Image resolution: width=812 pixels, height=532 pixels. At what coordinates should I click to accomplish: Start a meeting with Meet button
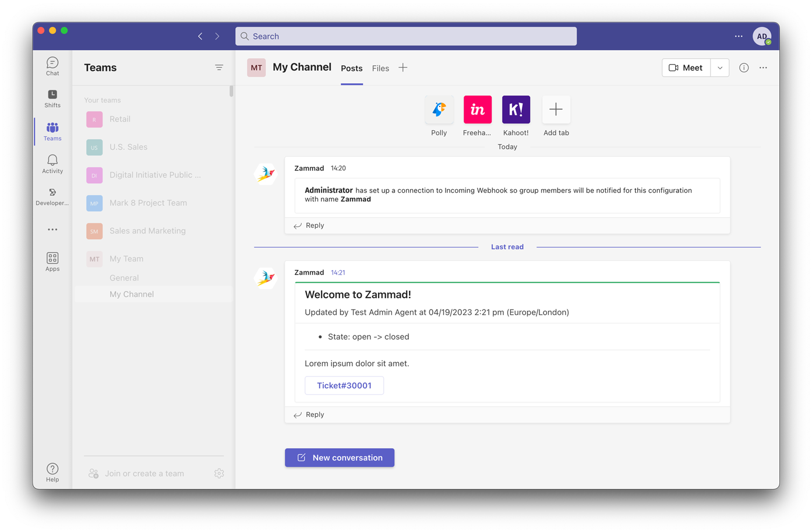(x=686, y=68)
